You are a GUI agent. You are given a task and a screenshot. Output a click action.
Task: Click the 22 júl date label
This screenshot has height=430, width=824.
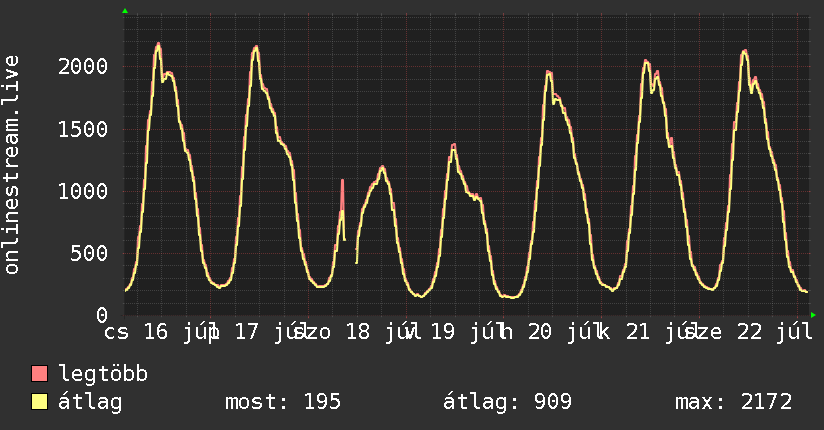pos(774,332)
